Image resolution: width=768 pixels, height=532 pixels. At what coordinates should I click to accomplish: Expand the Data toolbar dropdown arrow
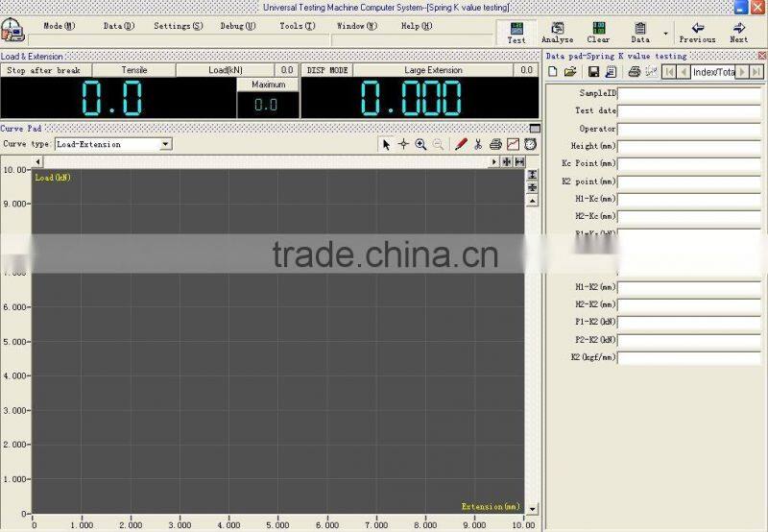[x=665, y=34]
